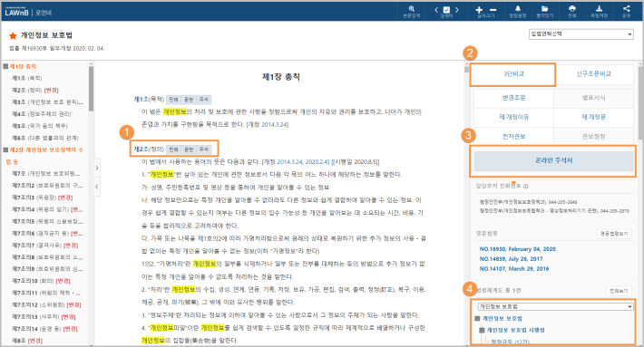Click the 온라인 주석서 button

coord(553,160)
